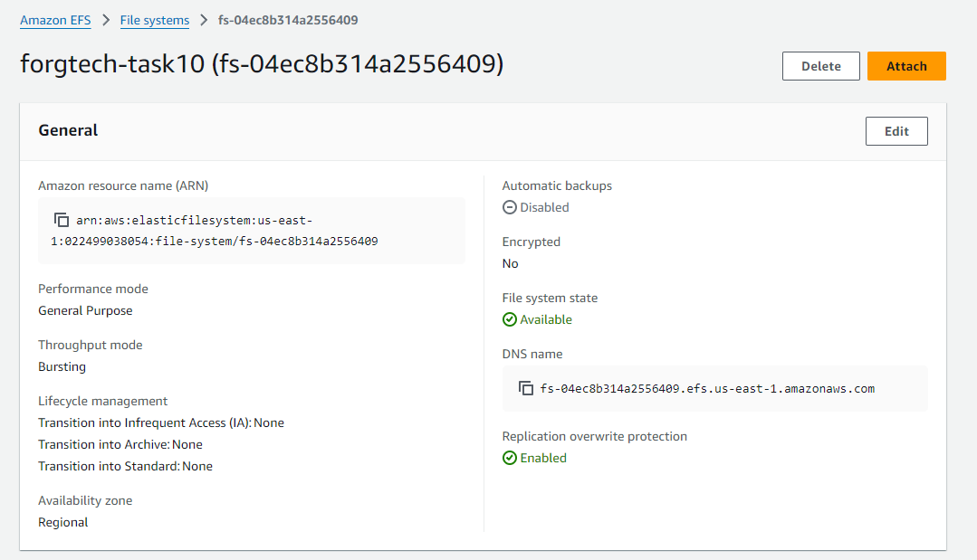This screenshot has height=560, width=977.
Task: Click the Regional availability zone value
Action: coord(62,522)
